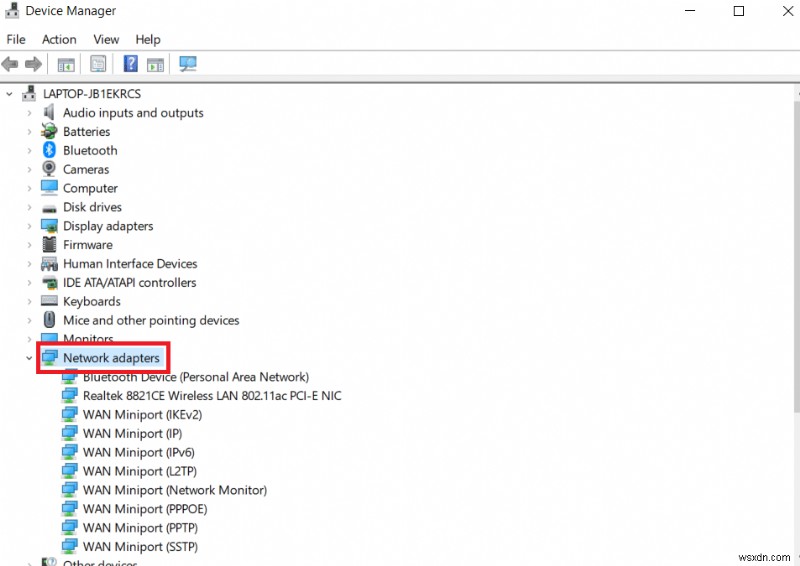This screenshot has height=566, width=800.
Task: Click the Show/Hide Action Pane toolbar icon
Action: click(x=155, y=65)
